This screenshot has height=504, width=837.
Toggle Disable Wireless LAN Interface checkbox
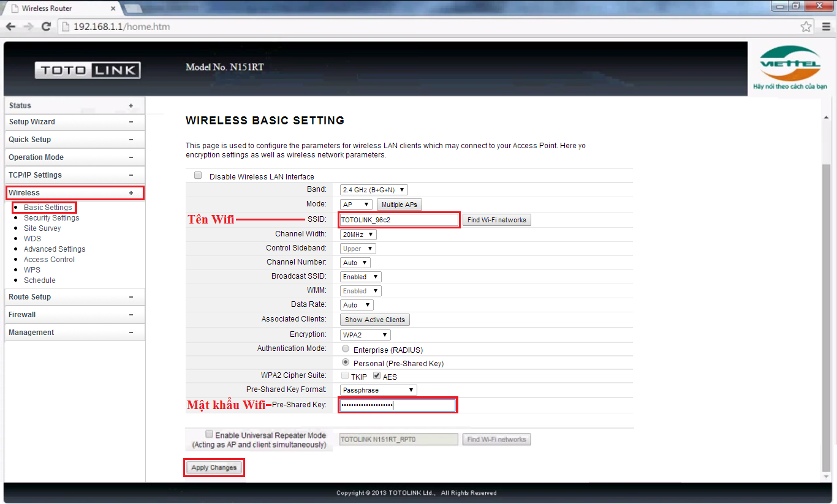point(198,176)
